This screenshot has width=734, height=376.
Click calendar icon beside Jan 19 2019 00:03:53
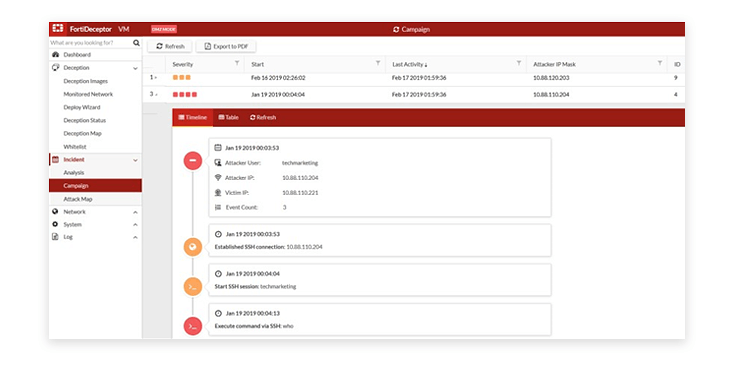[218, 147]
